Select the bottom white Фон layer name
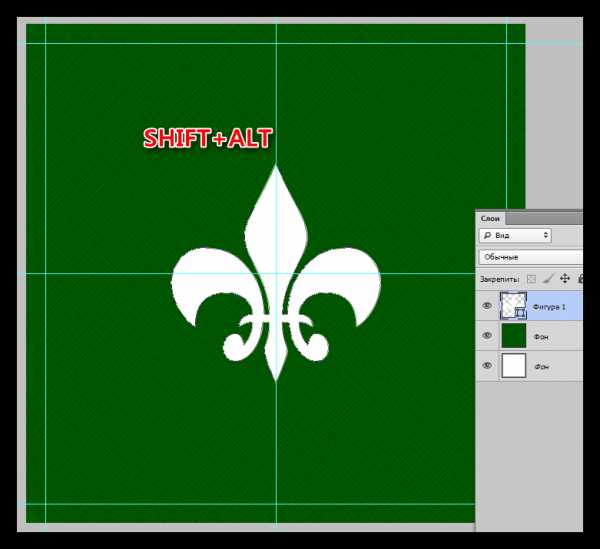This screenshot has width=600, height=549. 542,367
